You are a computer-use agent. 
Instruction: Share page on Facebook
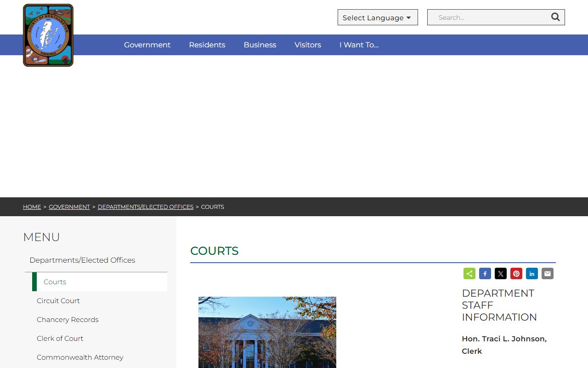click(485, 274)
